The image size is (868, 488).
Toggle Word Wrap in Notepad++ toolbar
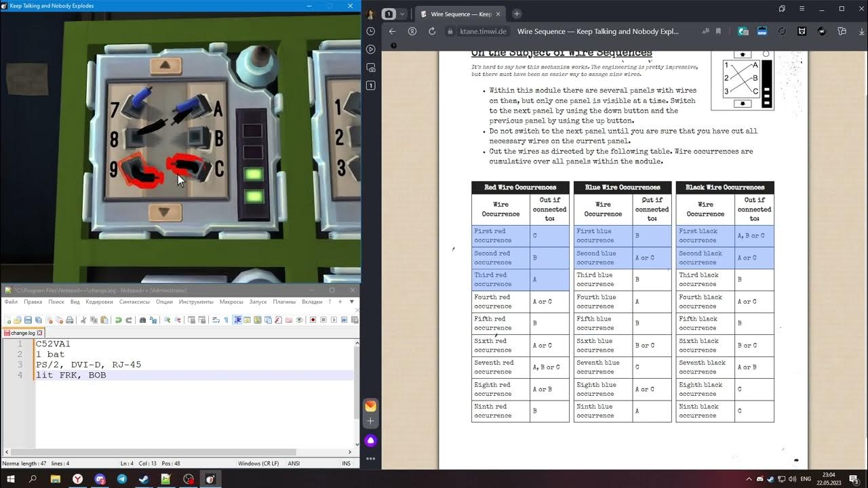coord(216,320)
